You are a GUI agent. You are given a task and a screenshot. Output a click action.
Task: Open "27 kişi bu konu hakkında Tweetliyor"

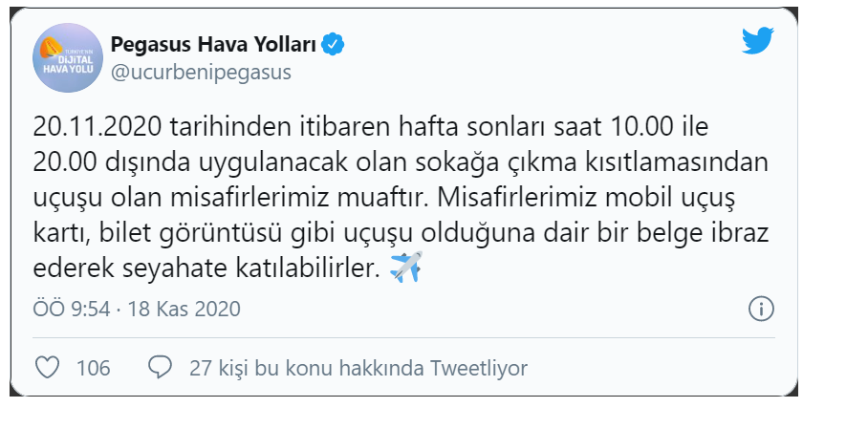358,368
